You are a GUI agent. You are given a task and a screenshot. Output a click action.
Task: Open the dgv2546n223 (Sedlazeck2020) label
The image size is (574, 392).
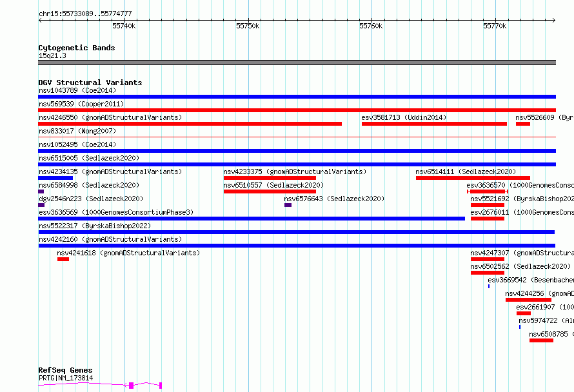pyautogui.click(x=91, y=199)
